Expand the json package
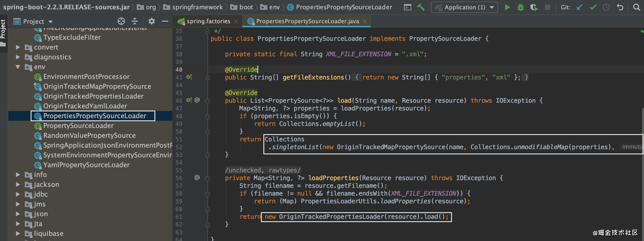 pyautogui.click(x=18, y=214)
